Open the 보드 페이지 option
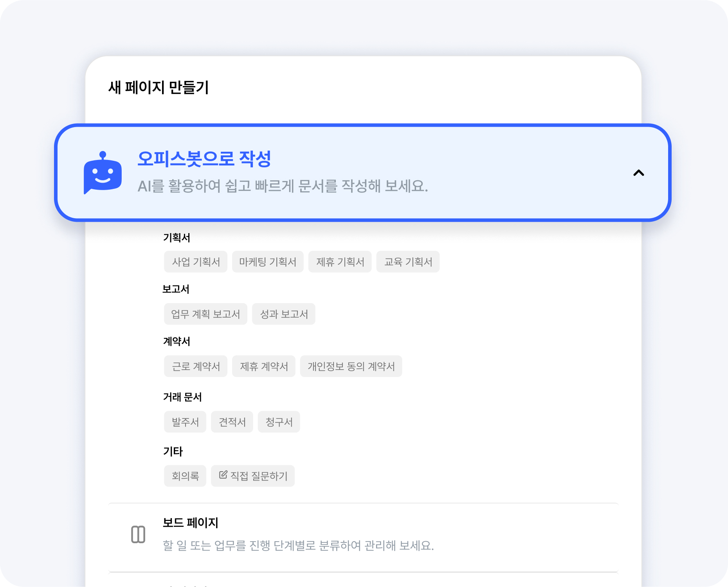Screen dimensions: 728x587 [363, 537]
